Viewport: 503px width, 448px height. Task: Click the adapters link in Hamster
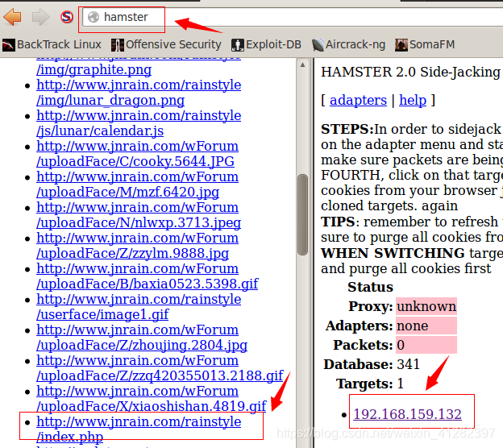click(x=358, y=101)
